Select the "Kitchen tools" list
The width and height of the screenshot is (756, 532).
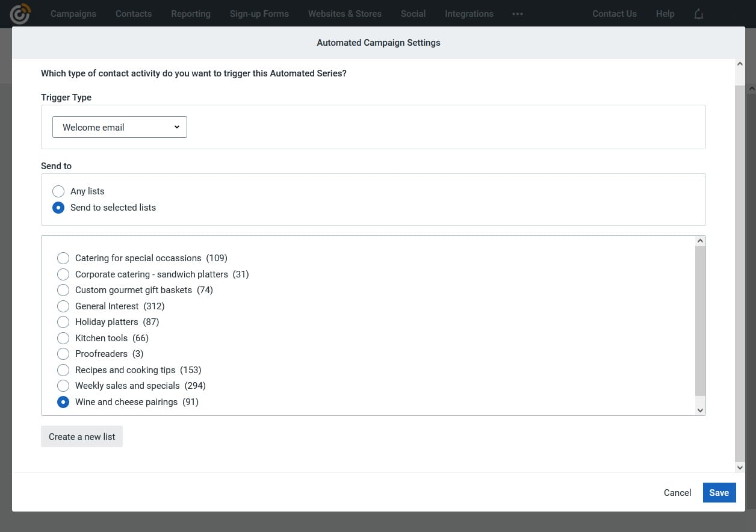(x=63, y=338)
